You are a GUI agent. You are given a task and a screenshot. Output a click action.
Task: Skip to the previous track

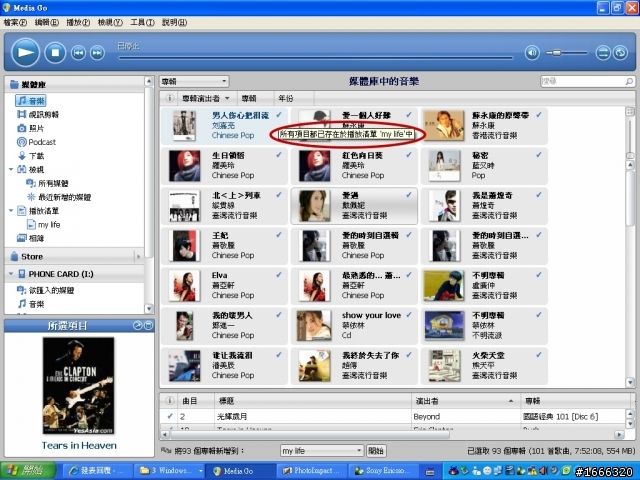(78, 53)
